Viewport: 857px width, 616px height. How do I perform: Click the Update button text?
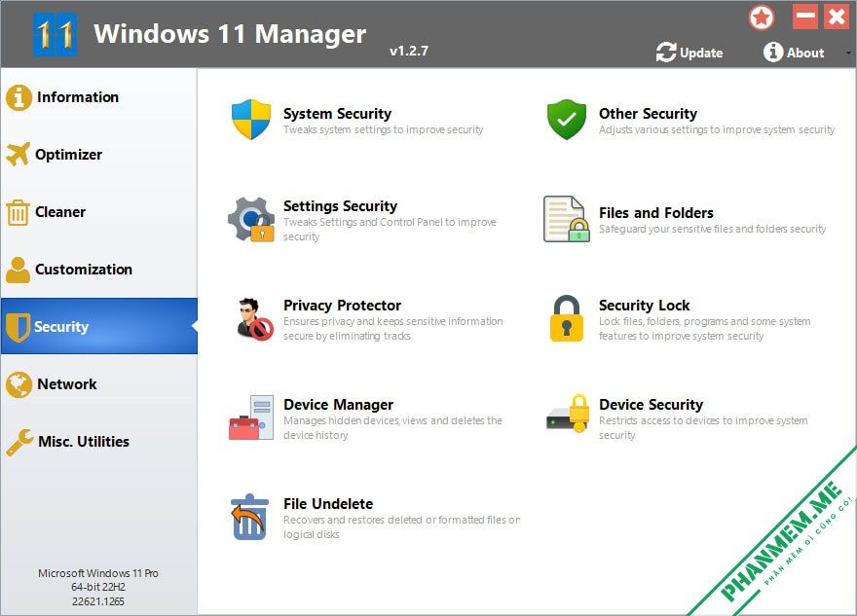click(701, 53)
